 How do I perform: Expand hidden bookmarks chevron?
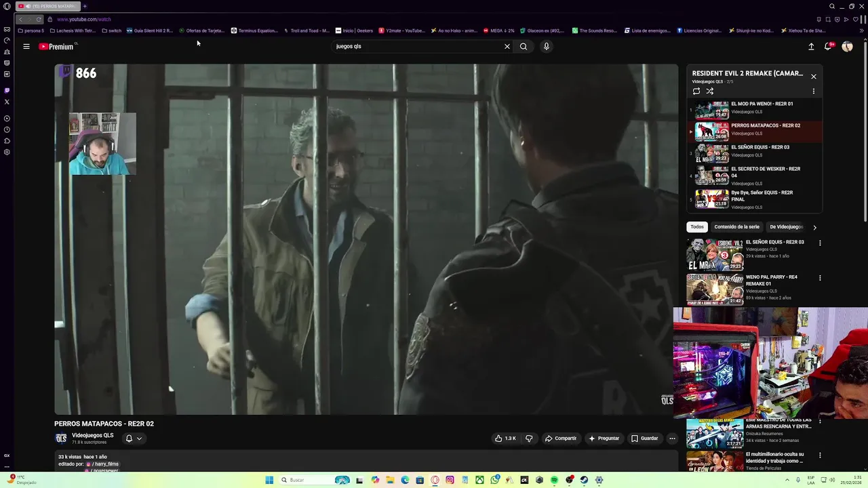coord(862,30)
